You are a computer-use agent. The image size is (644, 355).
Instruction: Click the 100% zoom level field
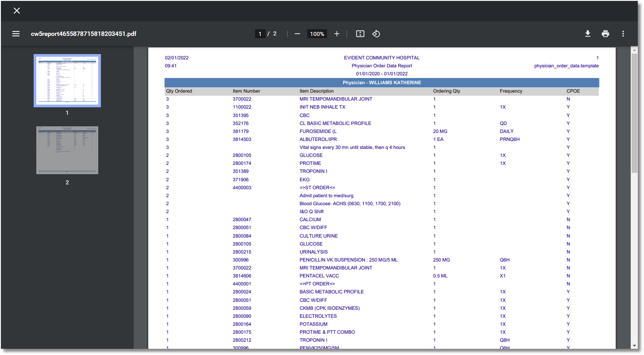coord(317,34)
